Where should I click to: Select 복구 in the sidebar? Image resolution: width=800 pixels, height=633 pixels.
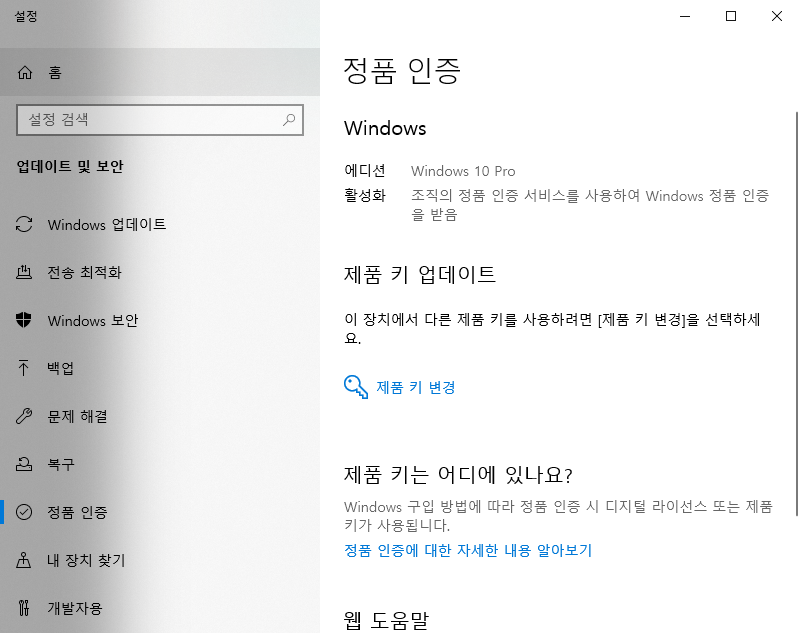coord(160,464)
